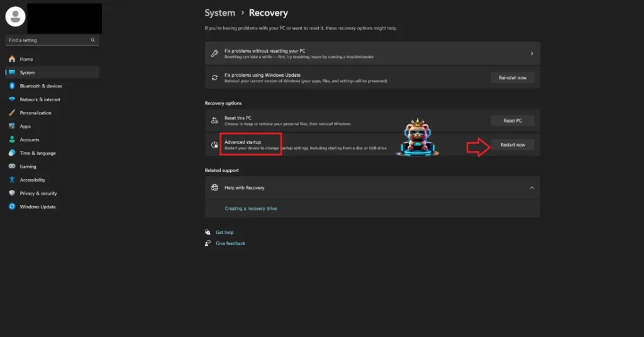The width and height of the screenshot is (644, 337).
Task: Click the Get help link
Action: click(x=225, y=233)
